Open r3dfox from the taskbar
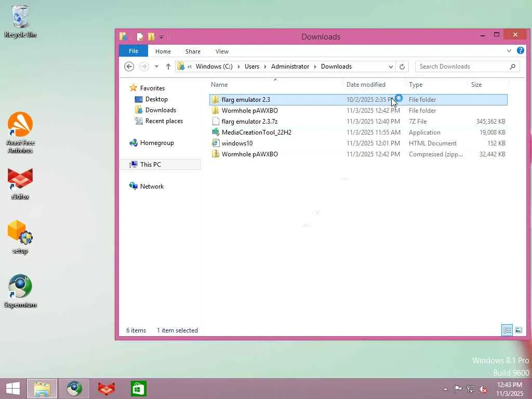The height and width of the screenshot is (399, 532). [x=106, y=389]
